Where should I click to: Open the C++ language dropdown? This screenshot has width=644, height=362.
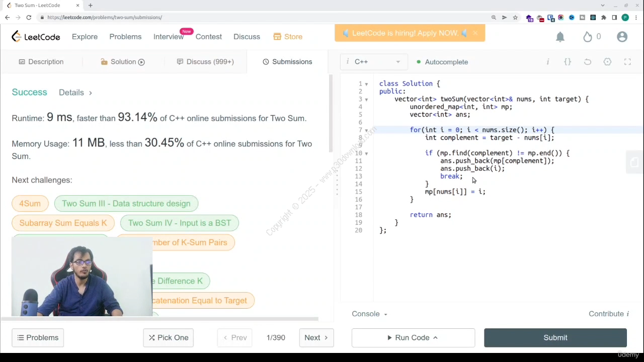[x=373, y=62]
